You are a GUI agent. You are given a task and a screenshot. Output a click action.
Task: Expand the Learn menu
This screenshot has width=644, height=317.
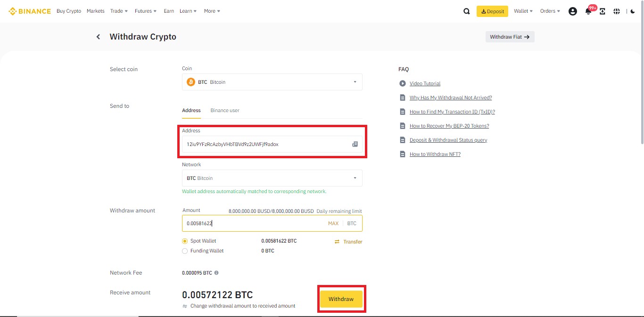[x=188, y=11]
